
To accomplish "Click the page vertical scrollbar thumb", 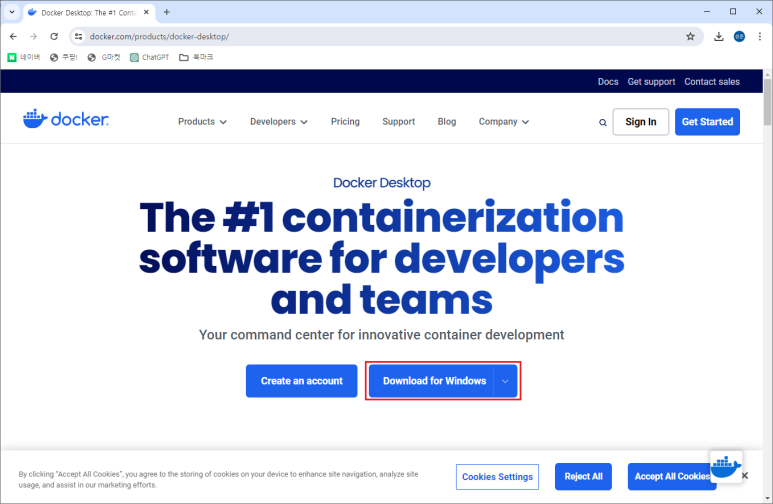I will (x=767, y=101).
